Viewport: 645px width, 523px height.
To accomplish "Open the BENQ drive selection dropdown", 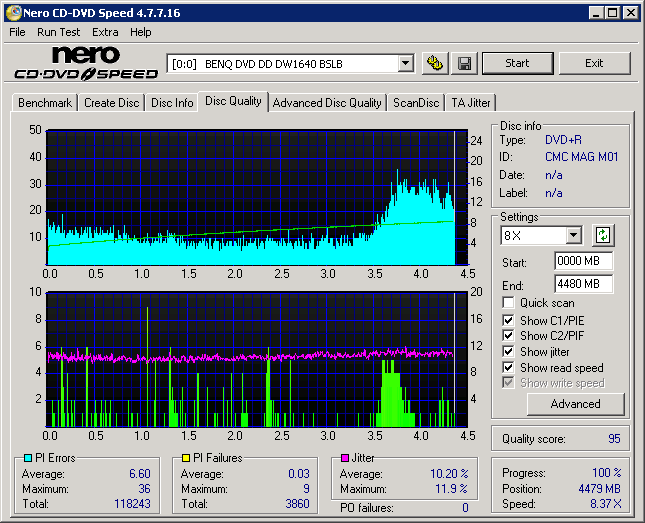I will coord(405,64).
